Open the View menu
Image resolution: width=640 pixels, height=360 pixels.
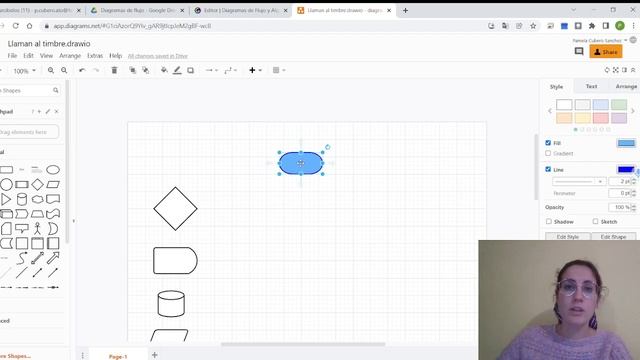[x=46, y=56]
